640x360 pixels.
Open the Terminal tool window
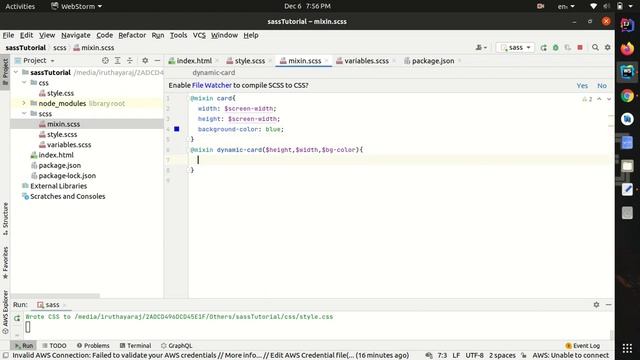[135, 345]
